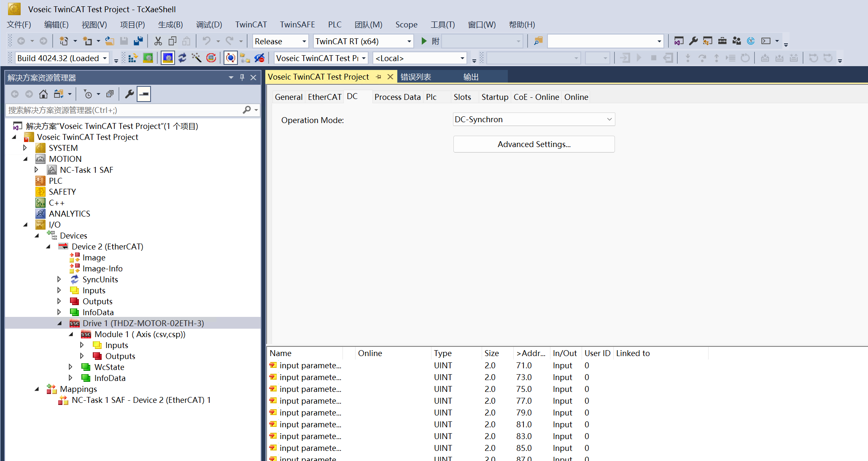Open the TwinCAT menu

(251, 24)
